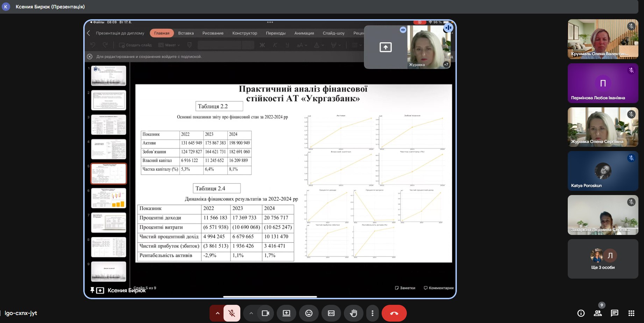Select the Главная ribbon tab
644x323 pixels.
coord(162,33)
